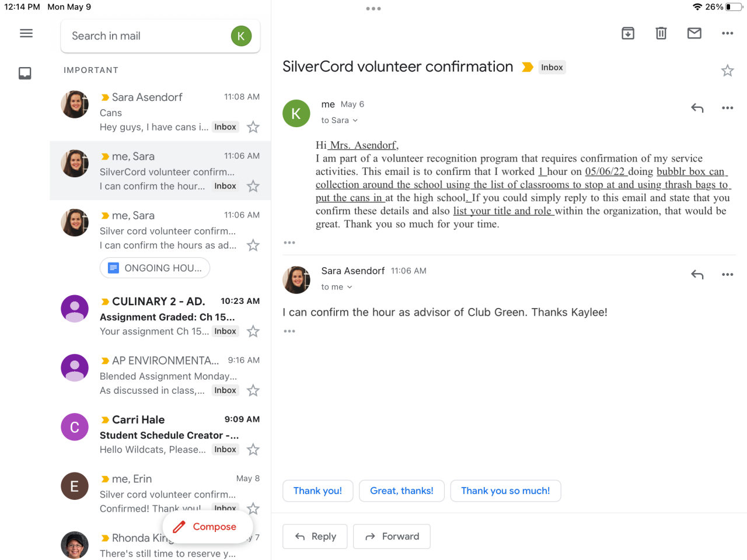Star the Cans email from Sara
This screenshot has height=560, width=747.
(253, 127)
